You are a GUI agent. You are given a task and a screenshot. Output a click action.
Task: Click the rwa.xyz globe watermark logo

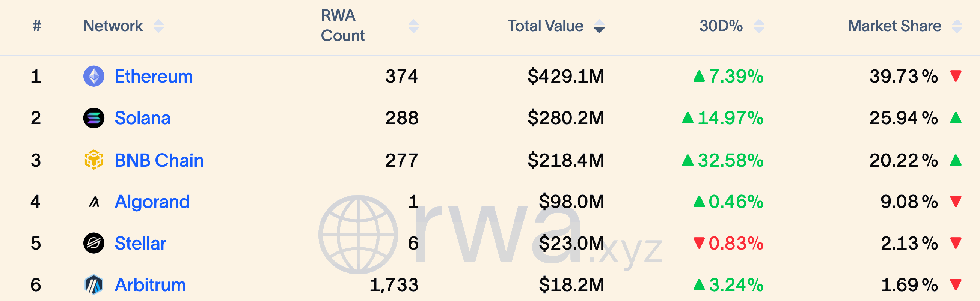point(358,235)
